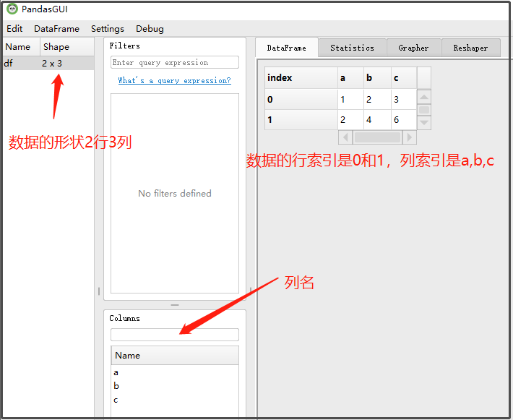This screenshot has width=513, height=420.
Task: Click the table scroll-right arrow
Action: point(409,137)
